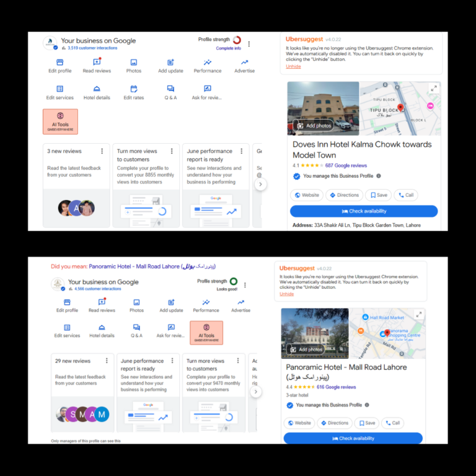The height and width of the screenshot is (476, 476).
Task: Click Website button for Panoramic Hotel
Action: pyautogui.click(x=299, y=423)
